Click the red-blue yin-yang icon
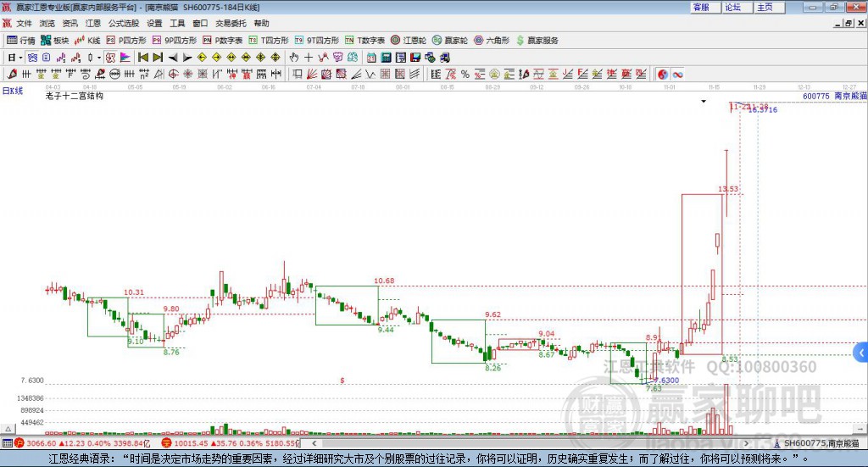The image size is (868, 467). point(663,74)
